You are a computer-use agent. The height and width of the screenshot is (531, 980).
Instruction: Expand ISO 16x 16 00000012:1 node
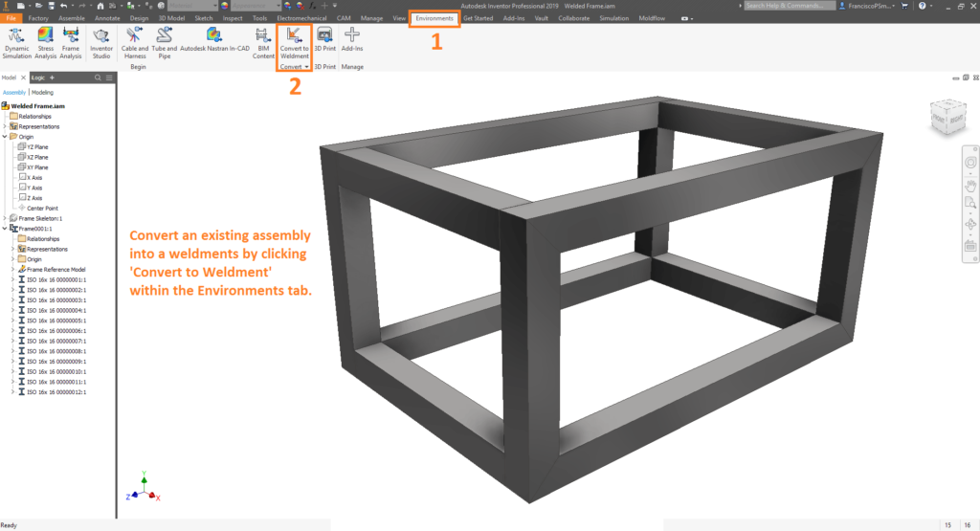tap(13, 391)
